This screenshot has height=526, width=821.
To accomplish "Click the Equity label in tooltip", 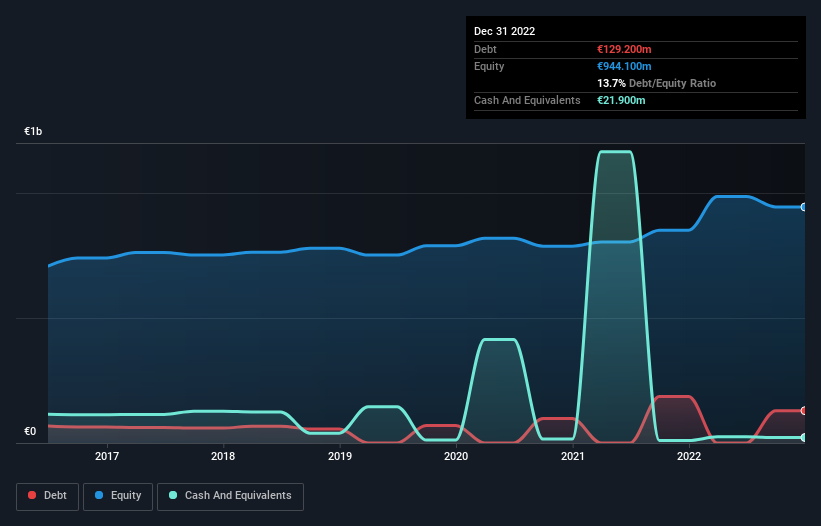I will pyautogui.click(x=489, y=66).
